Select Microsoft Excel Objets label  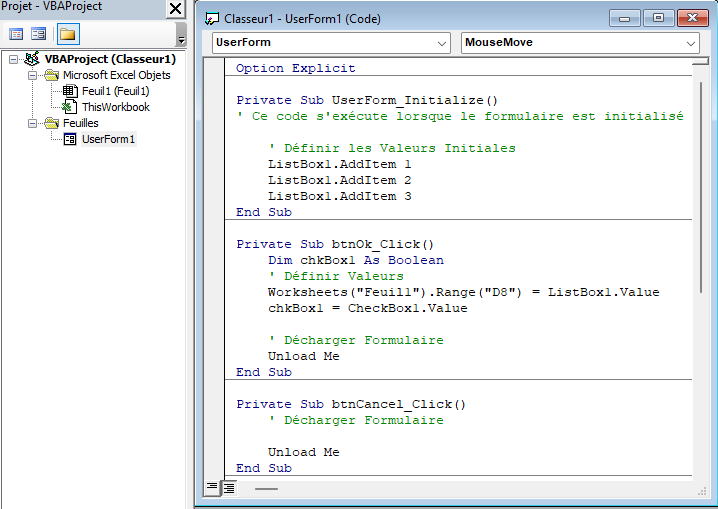coord(117,75)
